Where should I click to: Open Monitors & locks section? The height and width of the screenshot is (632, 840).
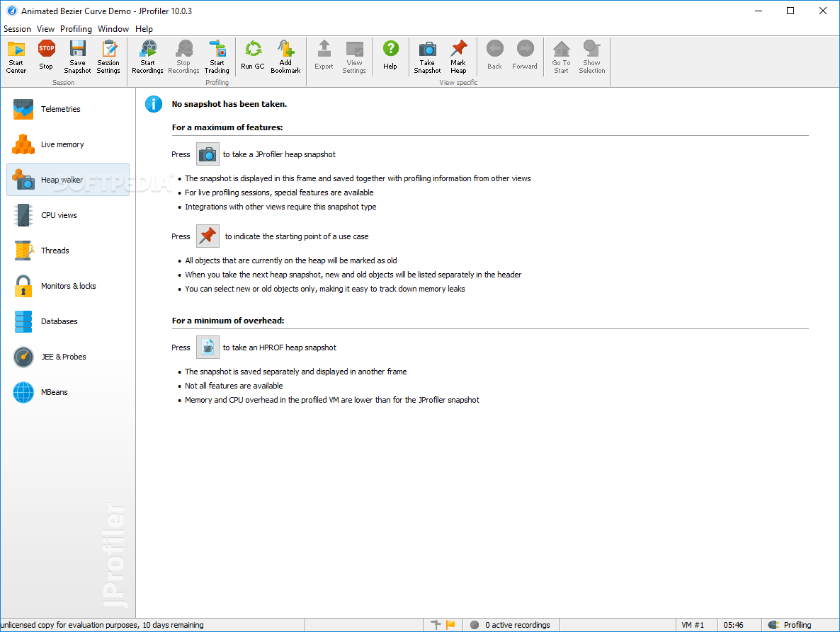tap(68, 286)
